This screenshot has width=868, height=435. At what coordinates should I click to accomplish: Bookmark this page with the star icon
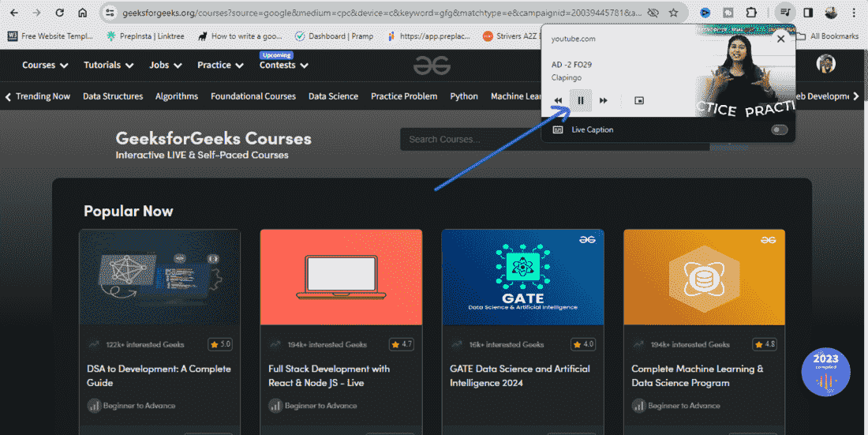[x=674, y=13]
